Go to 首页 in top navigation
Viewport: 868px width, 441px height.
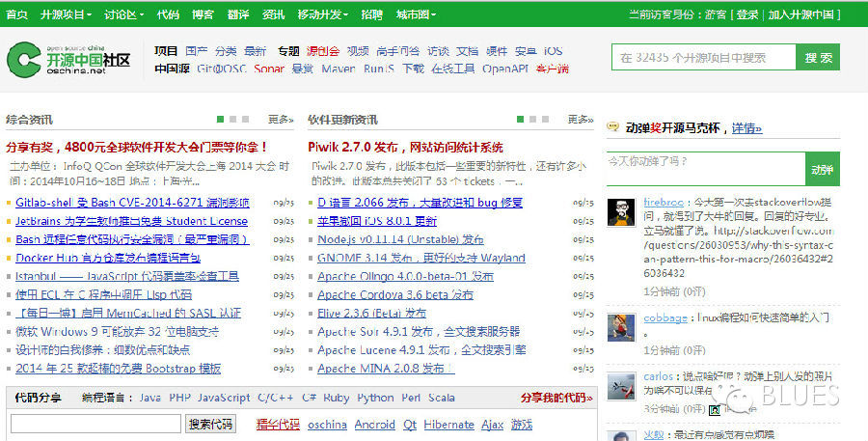point(16,14)
